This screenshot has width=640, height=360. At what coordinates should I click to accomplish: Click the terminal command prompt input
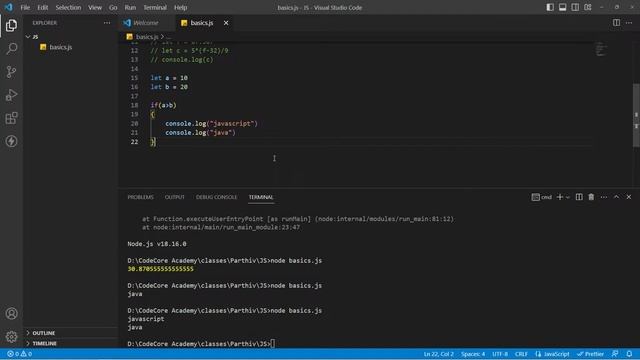click(x=273, y=344)
